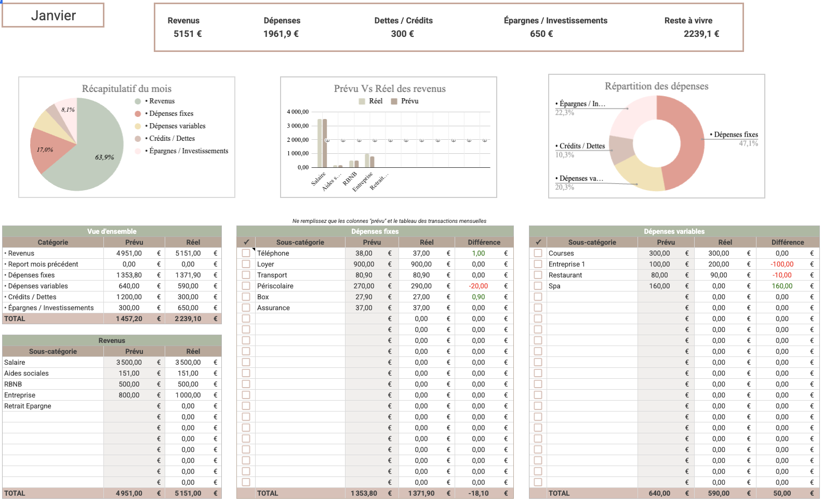Tick the Téléphone checkbox in Dépenses fixes
Screen dimensions: 823x504
click(246, 253)
